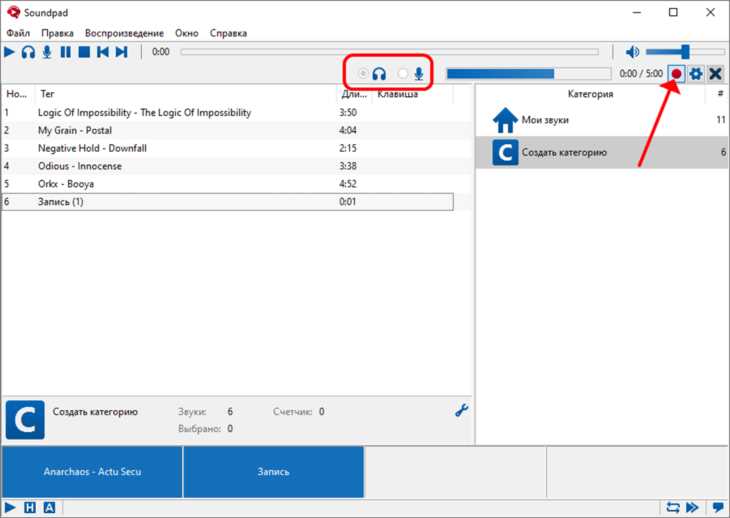Select the Запись (1) sound row
Image resolution: width=730 pixels, height=518 pixels.
[228, 202]
